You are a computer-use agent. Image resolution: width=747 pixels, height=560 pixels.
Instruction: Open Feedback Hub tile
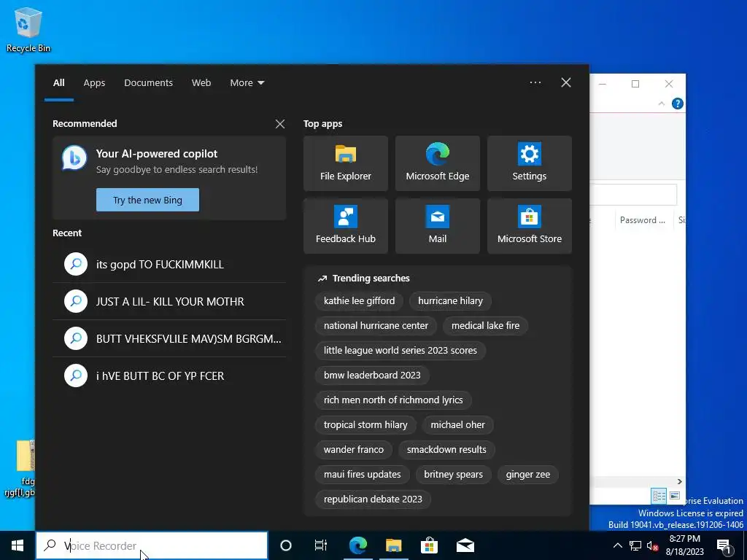click(x=345, y=226)
